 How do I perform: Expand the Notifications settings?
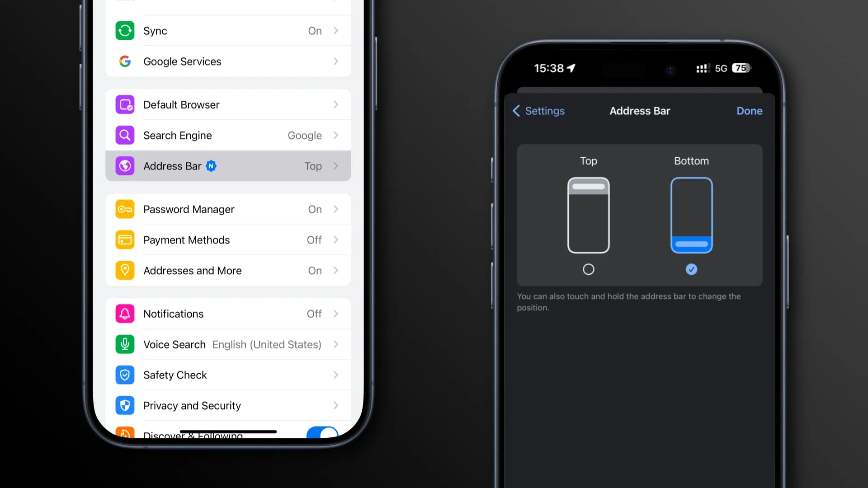tap(228, 314)
